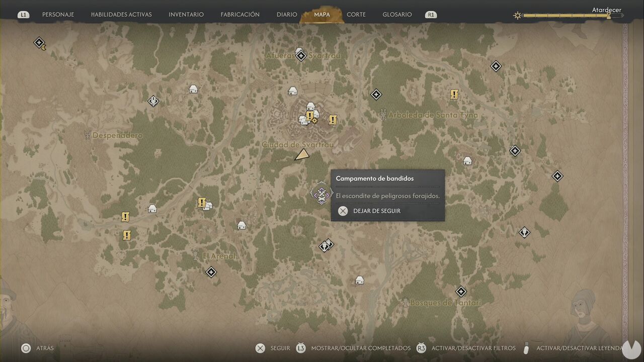Image resolution: width=644 pixels, height=362 pixels.
Task: Select lower quest scroll on western road
Action: coord(127,235)
